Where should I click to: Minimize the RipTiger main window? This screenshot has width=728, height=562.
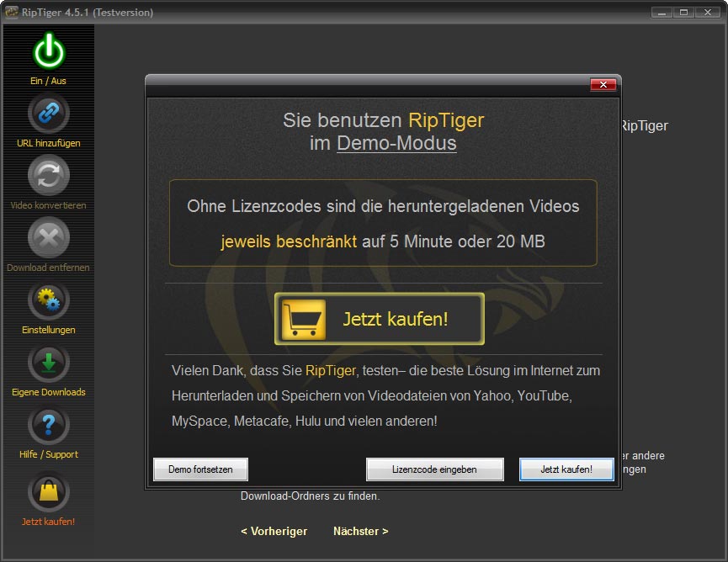pyautogui.click(x=662, y=13)
